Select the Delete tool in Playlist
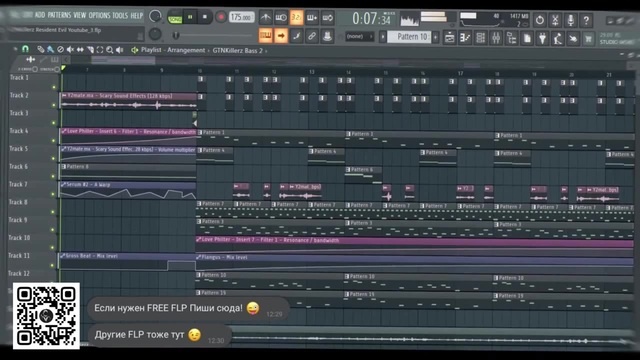 coord(60,49)
